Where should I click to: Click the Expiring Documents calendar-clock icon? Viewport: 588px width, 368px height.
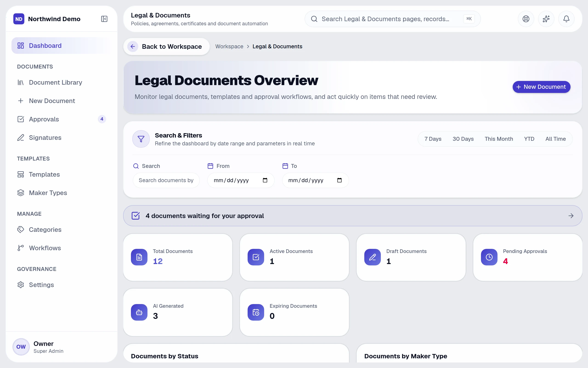click(x=256, y=312)
